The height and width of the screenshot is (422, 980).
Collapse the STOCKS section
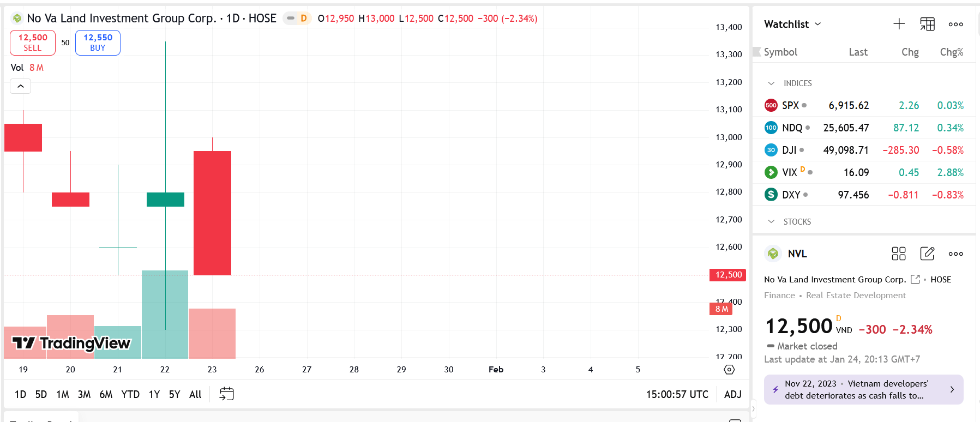771,222
